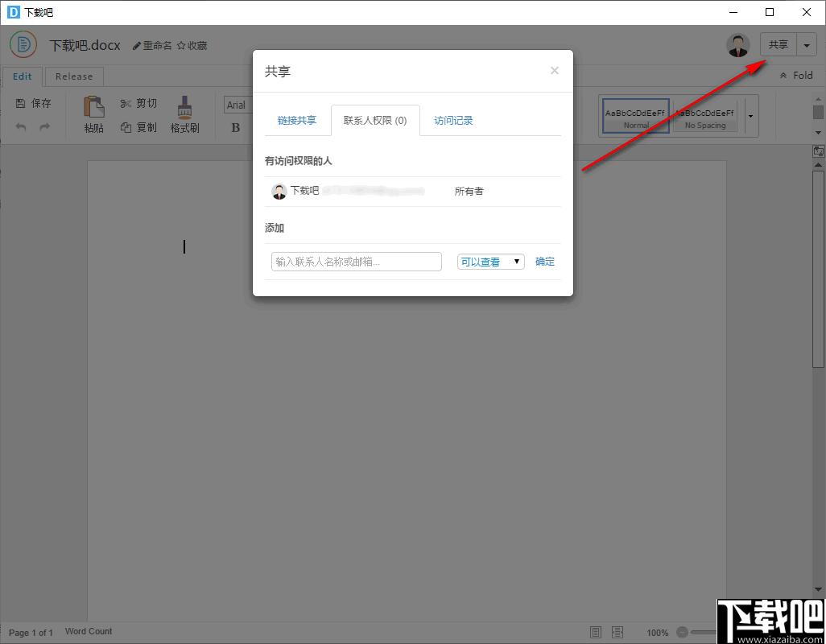Click the redo arrow icon
Image resolution: width=826 pixels, height=644 pixels.
click(45, 127)
